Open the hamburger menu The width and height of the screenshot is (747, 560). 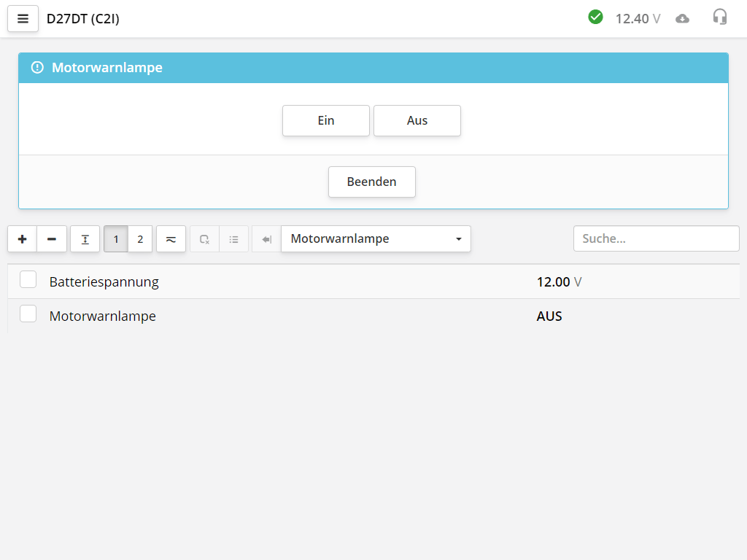pos(23,19)
